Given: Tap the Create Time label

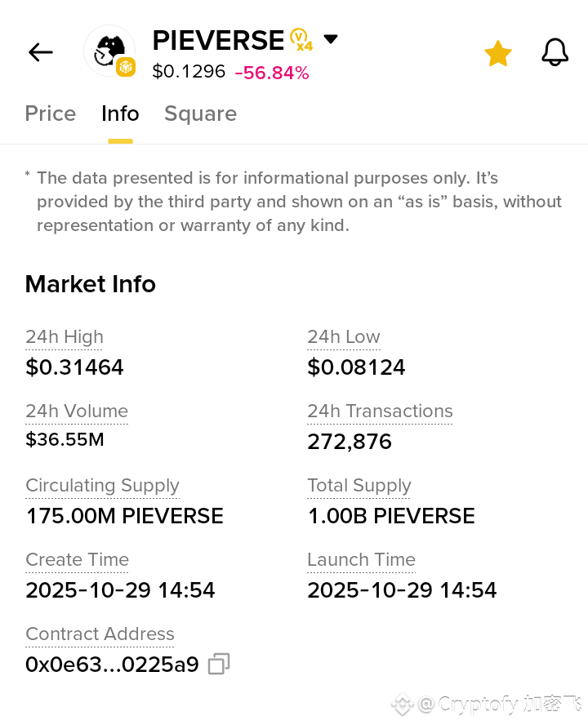Looking at the screenshot, I should (78, 560).
